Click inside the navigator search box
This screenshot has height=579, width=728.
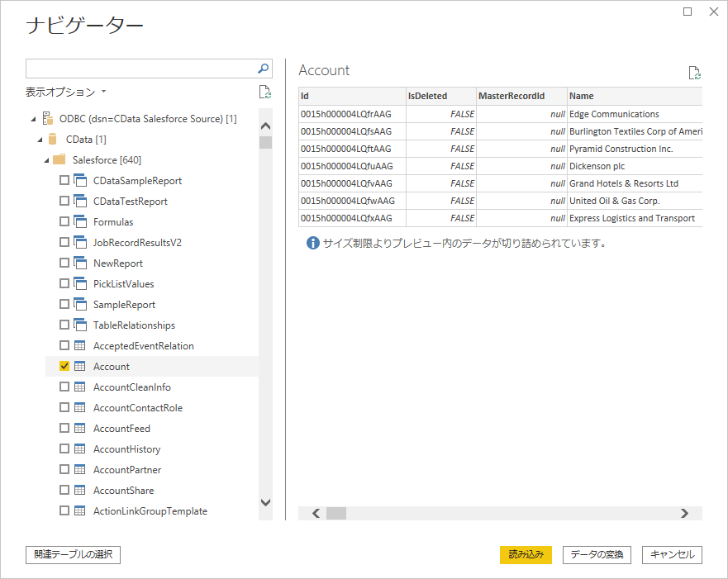click(x=139, y=69)
